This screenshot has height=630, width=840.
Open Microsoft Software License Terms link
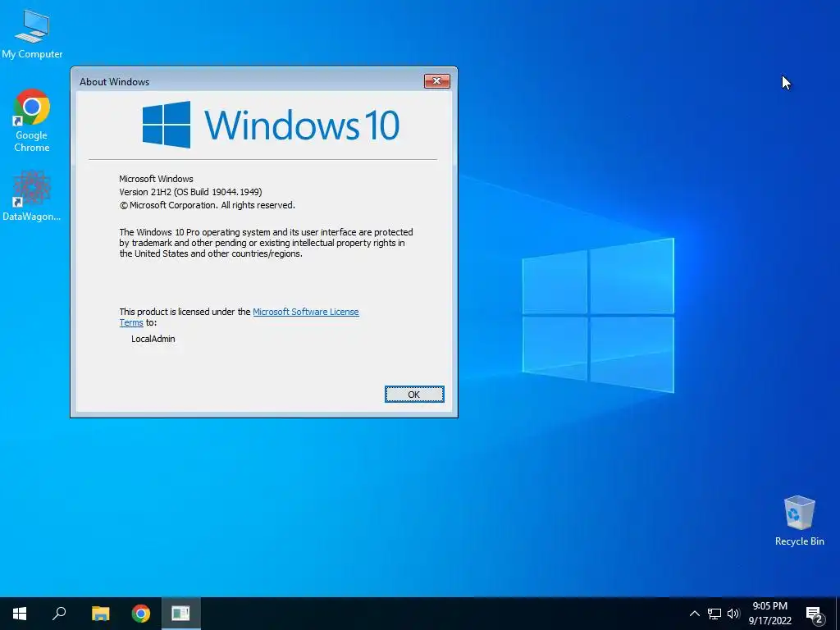(239, 317)
